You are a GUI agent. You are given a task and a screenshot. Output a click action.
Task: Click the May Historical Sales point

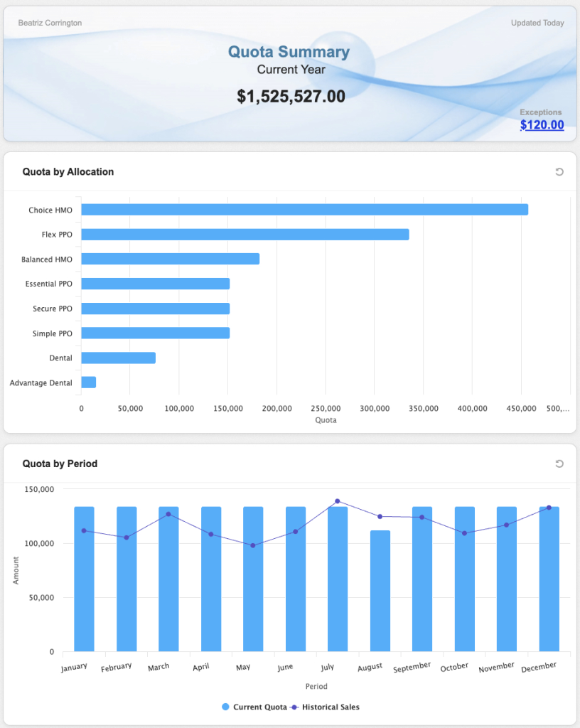253,545
